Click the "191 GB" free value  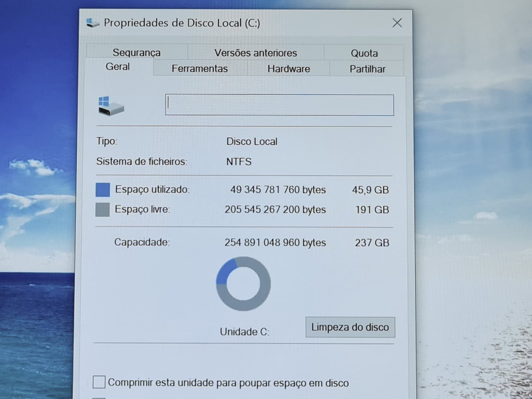pyautogui.click(x=372, y=210)
